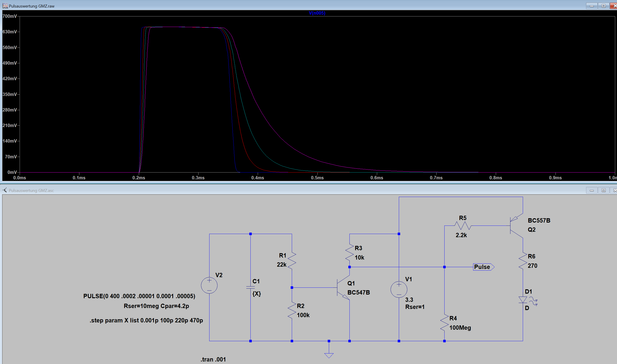This screenshot has width=617, height=364.
Task: Select resistor R3 symbol in schematic
Action: [x=349, y=252]
